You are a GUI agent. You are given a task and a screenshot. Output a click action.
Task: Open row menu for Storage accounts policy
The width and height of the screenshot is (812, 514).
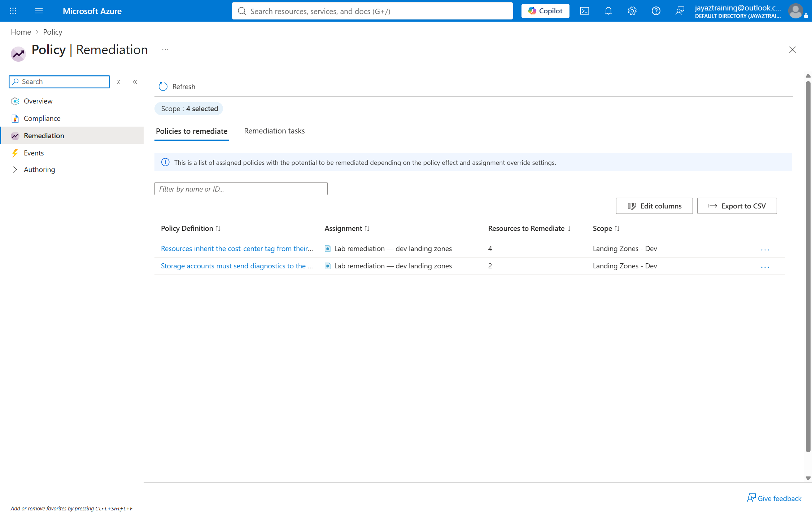coord(765,267)
